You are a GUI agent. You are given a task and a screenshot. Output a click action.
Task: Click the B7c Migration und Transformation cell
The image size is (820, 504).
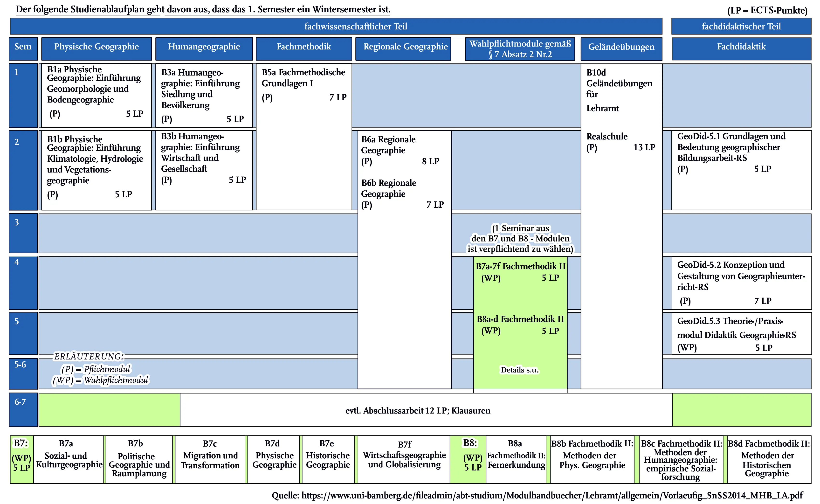210,459
